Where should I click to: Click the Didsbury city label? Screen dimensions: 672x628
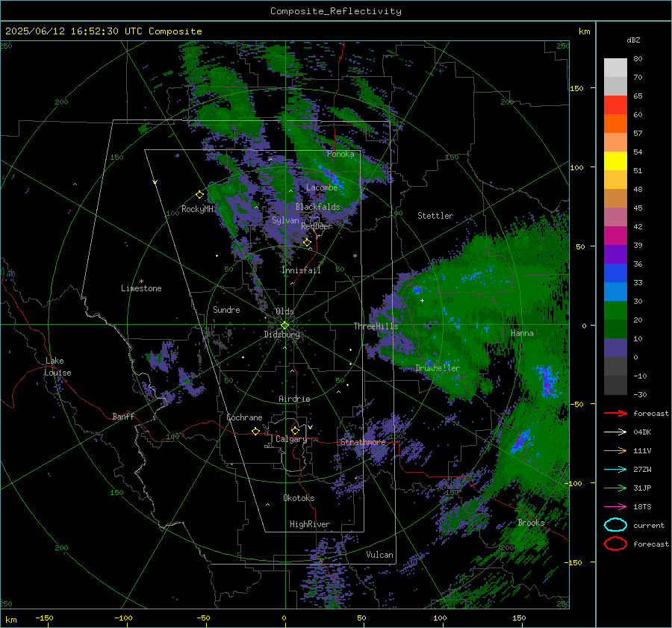point(281,335)
